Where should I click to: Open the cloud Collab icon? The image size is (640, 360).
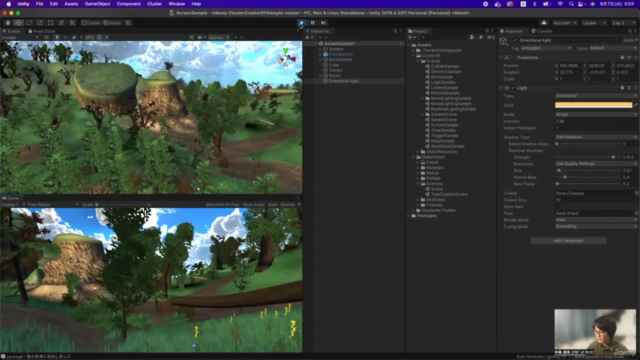(544, 23)
